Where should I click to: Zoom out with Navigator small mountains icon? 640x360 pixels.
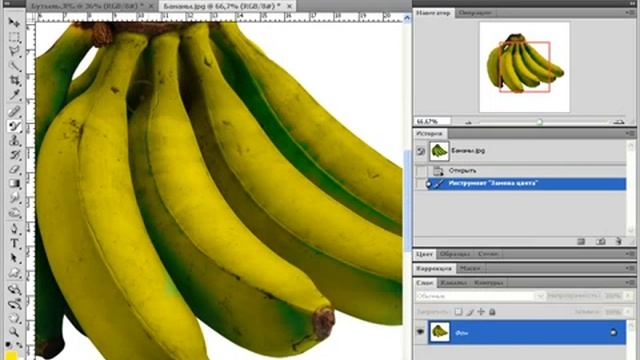coord(468,122)
